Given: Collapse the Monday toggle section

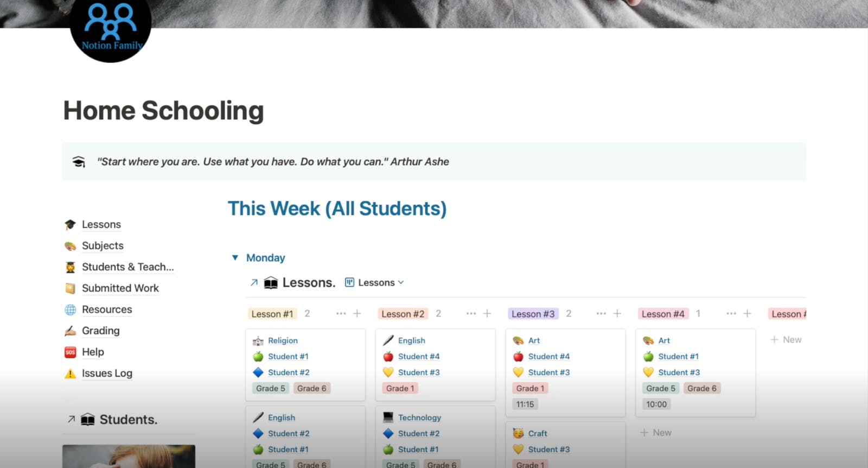Looking at the screenshot, I should point(235,258).
